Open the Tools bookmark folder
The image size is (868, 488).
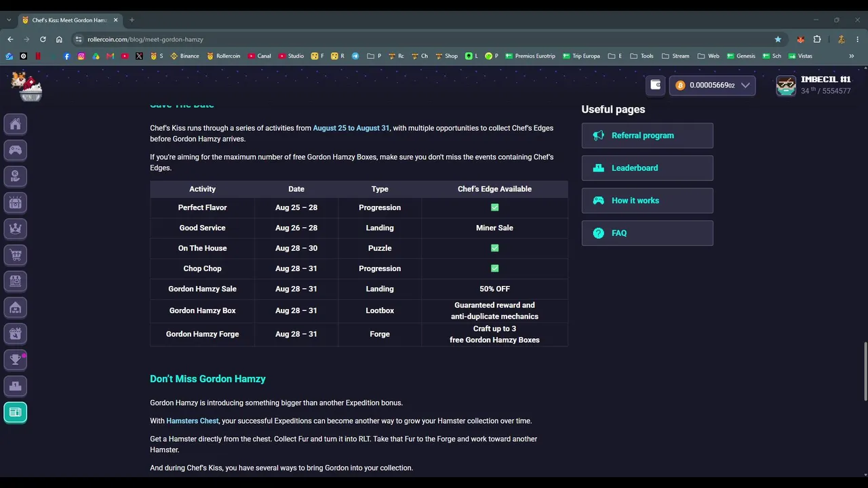(642, 56)
